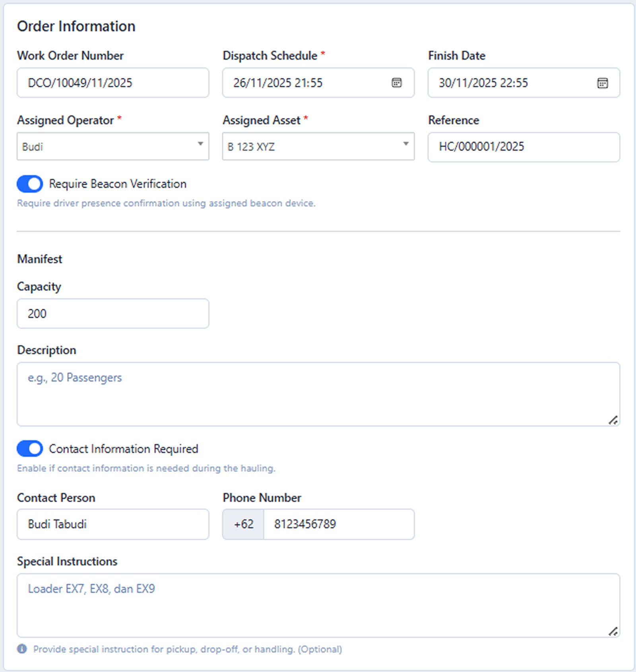Open the Finish Date calendar picker icon
This screenshot has width=636, height=672.
point(602,83)
